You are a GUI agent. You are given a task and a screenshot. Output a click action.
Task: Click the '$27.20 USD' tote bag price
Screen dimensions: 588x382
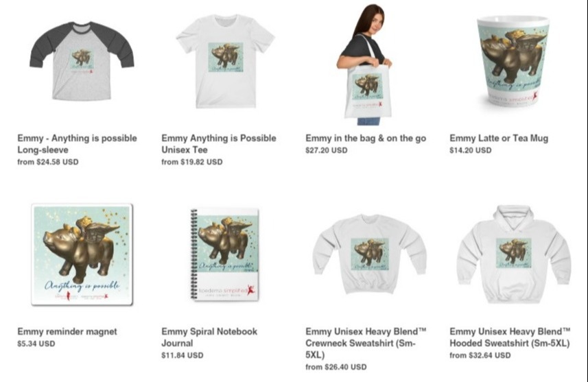327,150
